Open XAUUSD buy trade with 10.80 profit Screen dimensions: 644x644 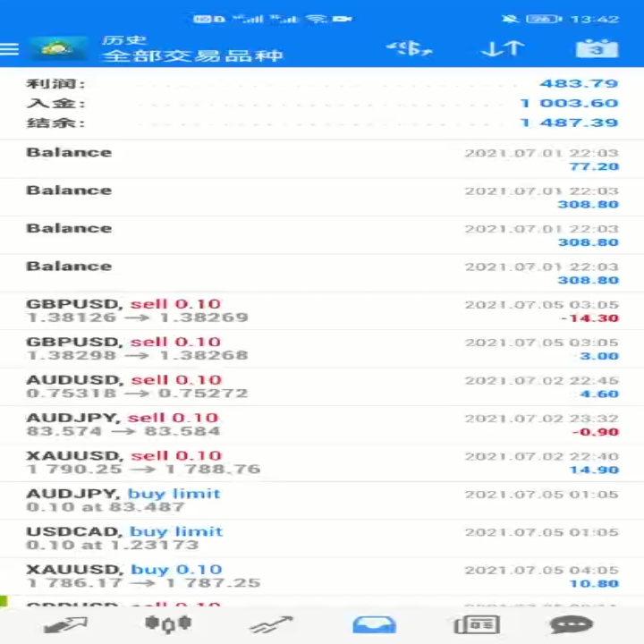pyautogui.click(x=322, y=576)
